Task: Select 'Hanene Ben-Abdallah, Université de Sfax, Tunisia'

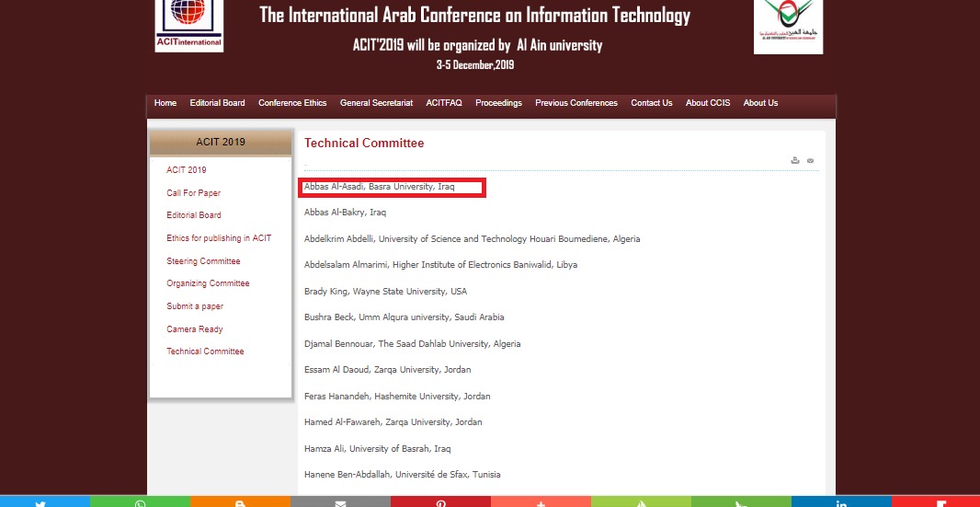Action: coord(403,475)
